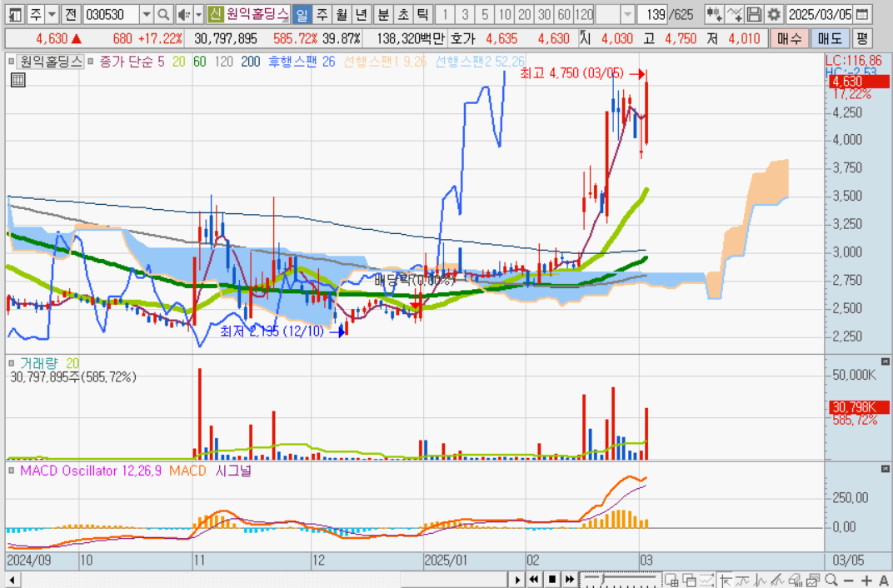Viewport: 893px width, 588px height.
Task: Select the 5 interval button
Action: (x=485, y=14)
